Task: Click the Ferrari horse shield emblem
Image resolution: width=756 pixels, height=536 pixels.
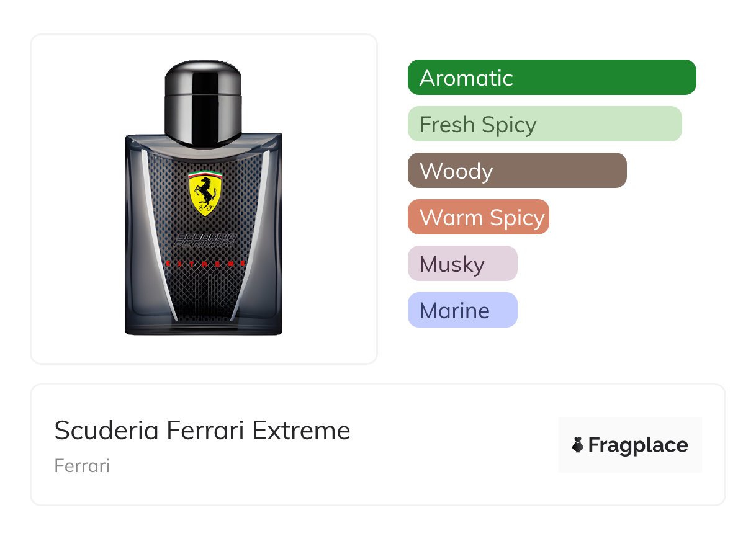Action: tap(205, 192)
